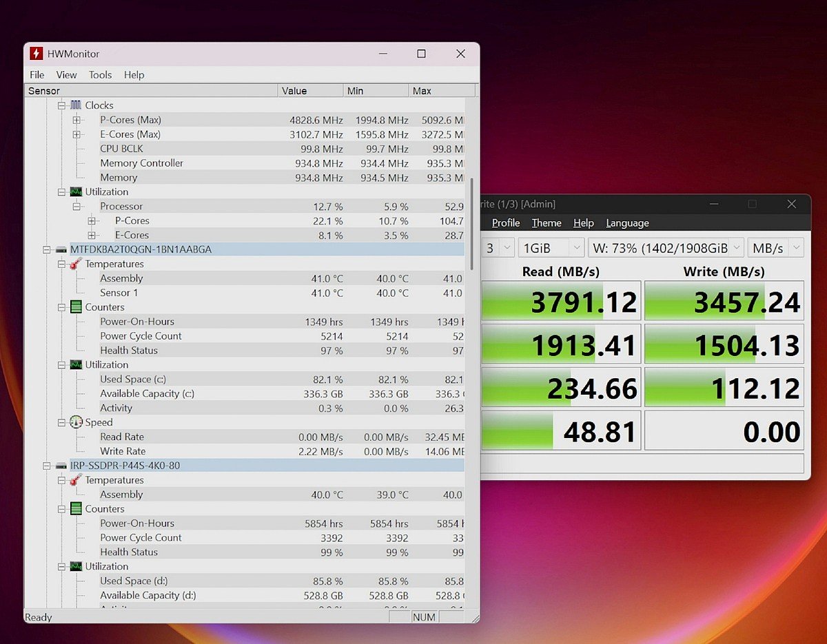Click the 3791.12 read result bar
Screen dimensions: 827x644
coord(561,301)
